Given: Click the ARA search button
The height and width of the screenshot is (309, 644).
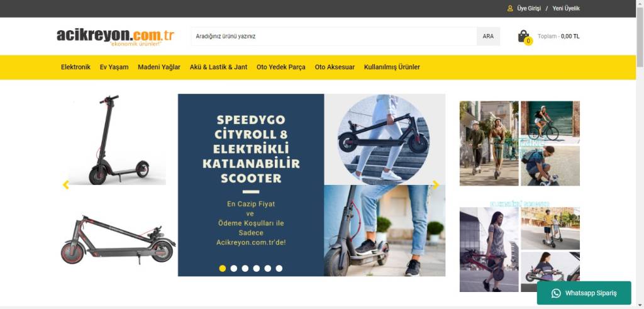Looking at the screenshot, I should pyautogui.click(x=488, y=36).
